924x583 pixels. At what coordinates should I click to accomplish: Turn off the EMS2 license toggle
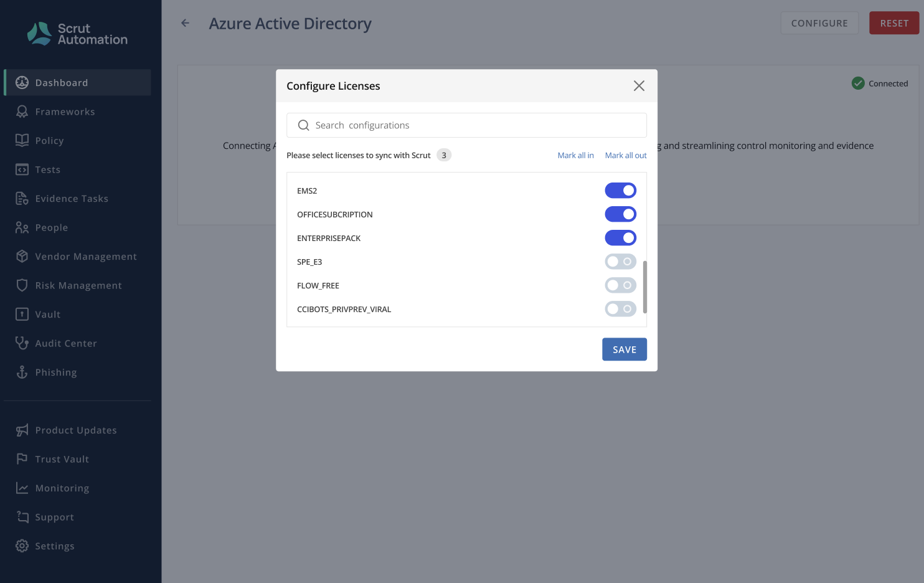[620, 191]
